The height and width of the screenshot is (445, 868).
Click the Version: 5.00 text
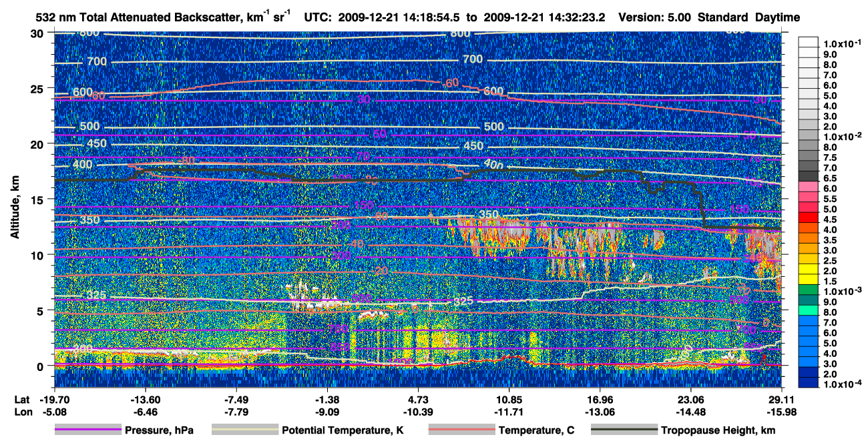click(x=654, y=18)
